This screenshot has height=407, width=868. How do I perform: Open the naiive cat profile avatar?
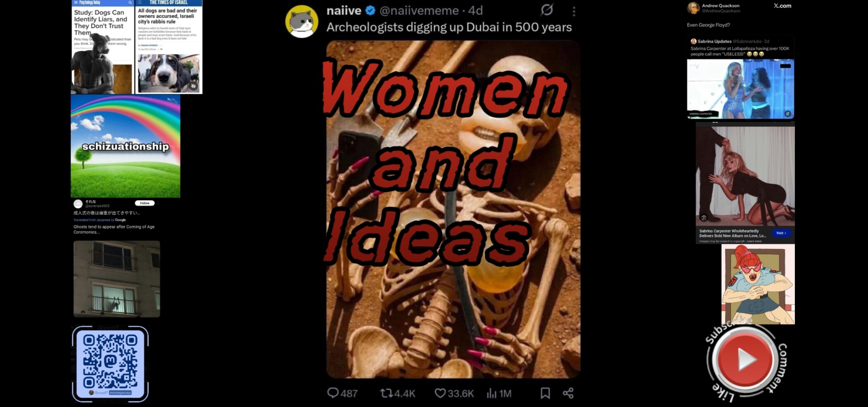(x=301, y=21)
